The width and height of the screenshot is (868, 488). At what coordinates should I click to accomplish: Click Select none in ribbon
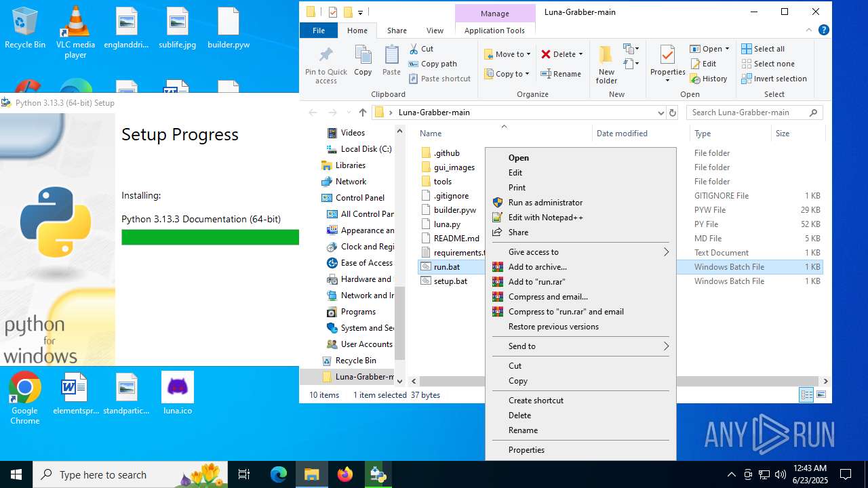[768, 64]
